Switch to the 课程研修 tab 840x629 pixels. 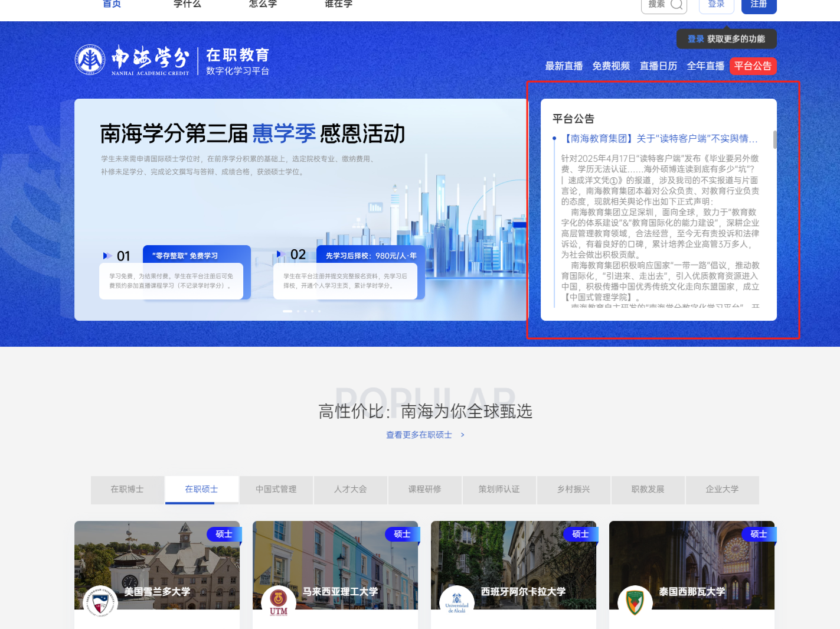point(424,490)
